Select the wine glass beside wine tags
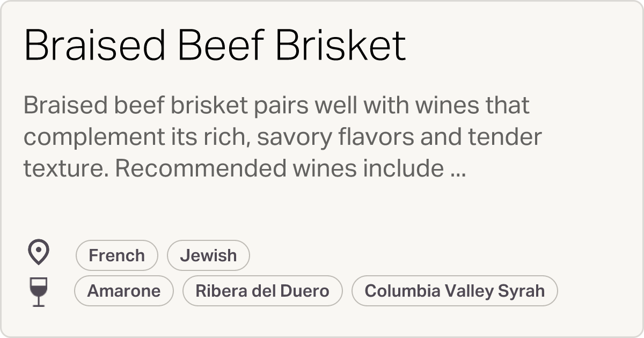Viewport: 644px width, 338px height. pos(38,290)
